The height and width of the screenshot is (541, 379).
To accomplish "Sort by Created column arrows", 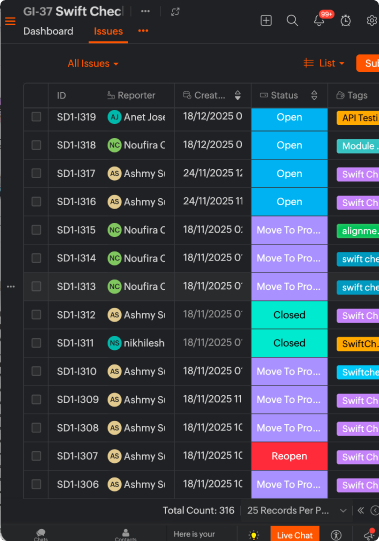I will tap(237, 95).
